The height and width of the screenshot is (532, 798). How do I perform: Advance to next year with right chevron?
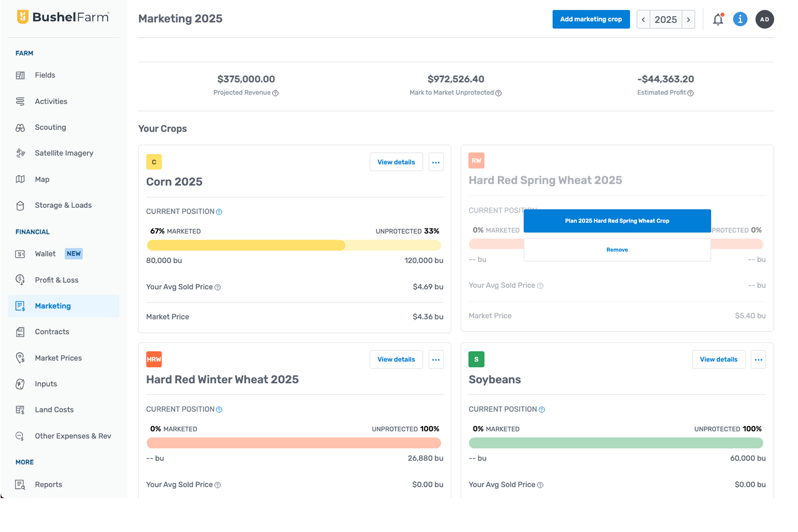[688, 19]
